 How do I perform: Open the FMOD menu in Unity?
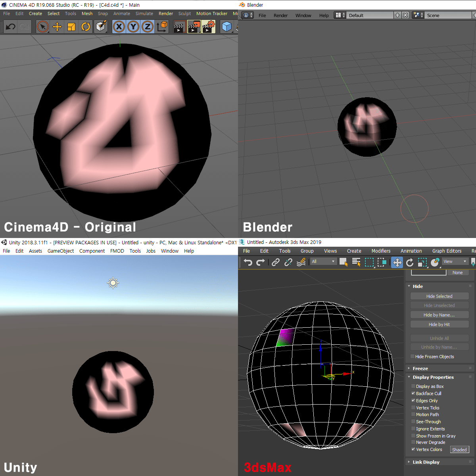(x=117, y=251)
